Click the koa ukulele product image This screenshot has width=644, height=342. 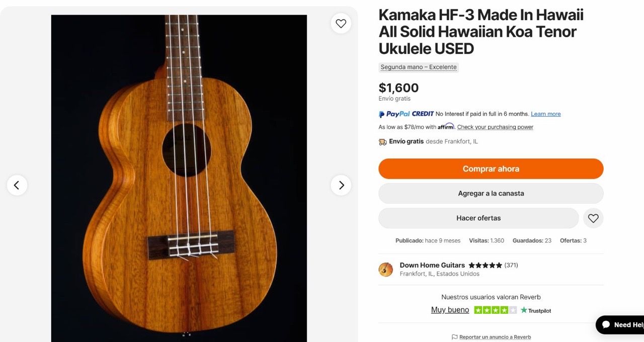179,179
